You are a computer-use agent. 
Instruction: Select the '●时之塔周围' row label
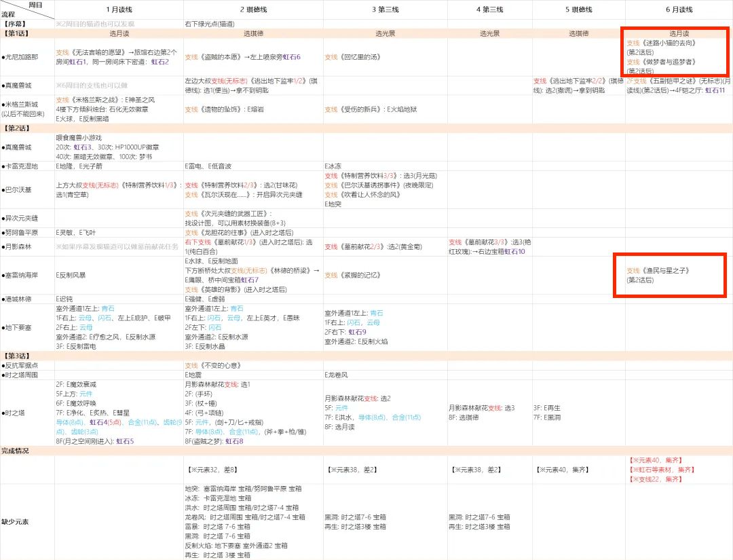click(x=20, y=375)
